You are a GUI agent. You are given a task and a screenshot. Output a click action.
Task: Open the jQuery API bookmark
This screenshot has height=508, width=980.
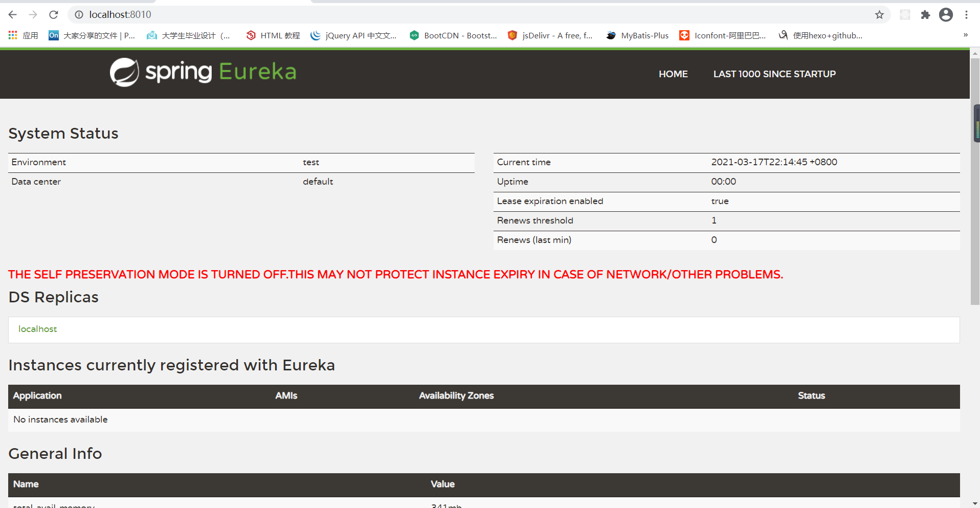[353, 35]
